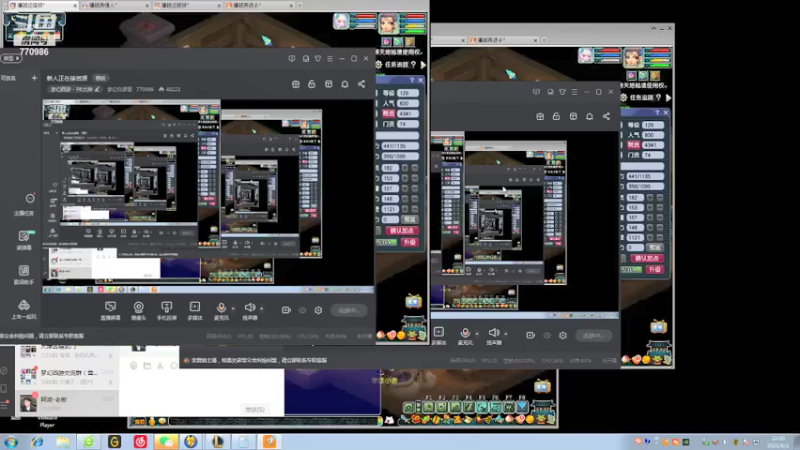
Task: Select the F1 skill slot in game hotbar
Action: coord(429,407)
